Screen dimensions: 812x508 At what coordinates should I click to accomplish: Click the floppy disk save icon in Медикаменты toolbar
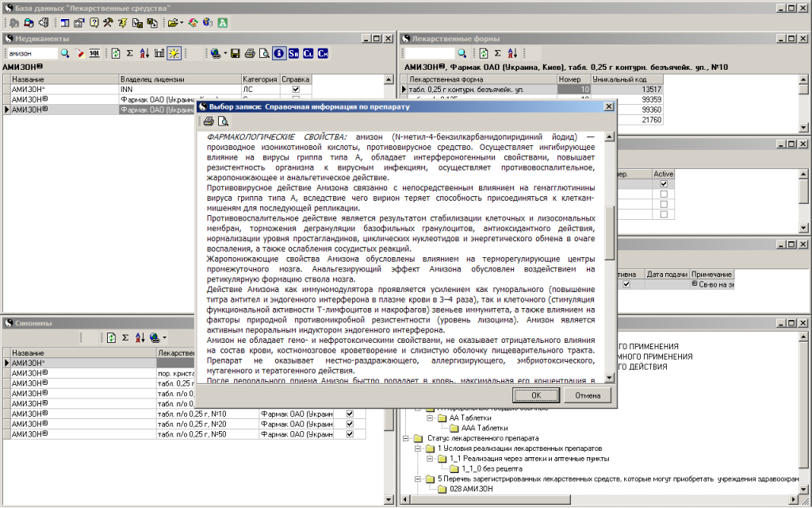pos(235,53)
